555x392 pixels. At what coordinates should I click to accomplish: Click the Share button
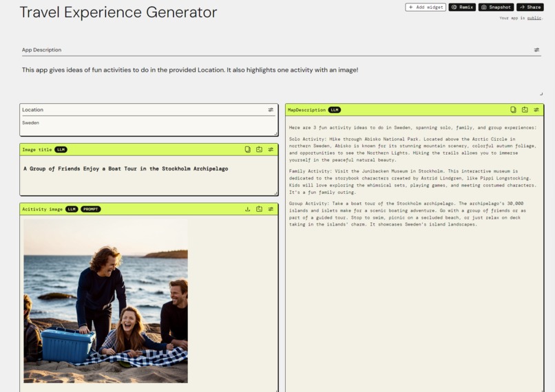tap(530, 7)
